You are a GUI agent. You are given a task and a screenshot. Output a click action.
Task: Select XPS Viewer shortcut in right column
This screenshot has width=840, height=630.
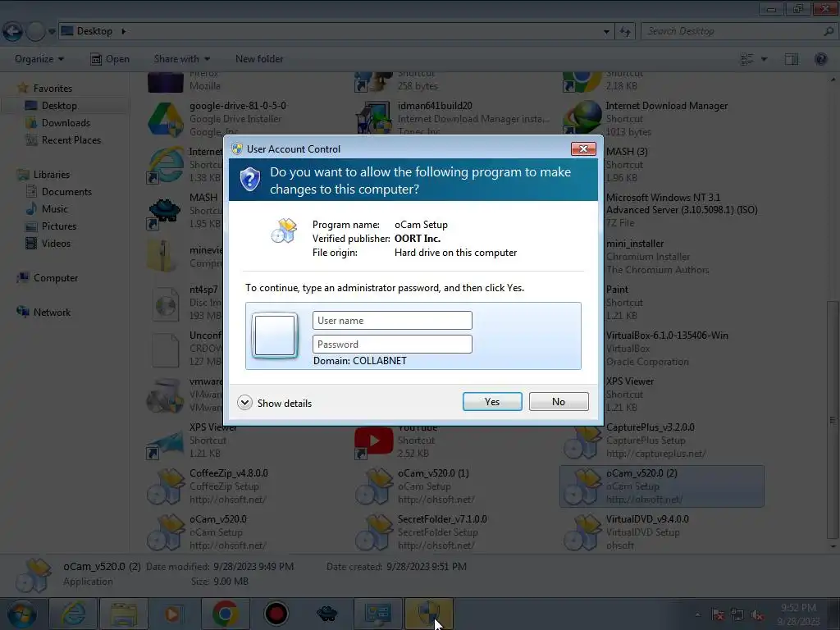[629, 394]
